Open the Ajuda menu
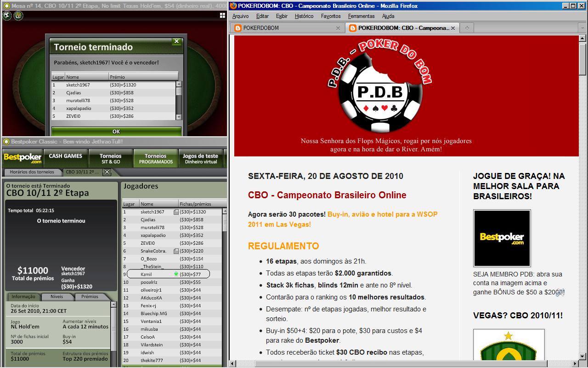588x368 pixels. 388,16
